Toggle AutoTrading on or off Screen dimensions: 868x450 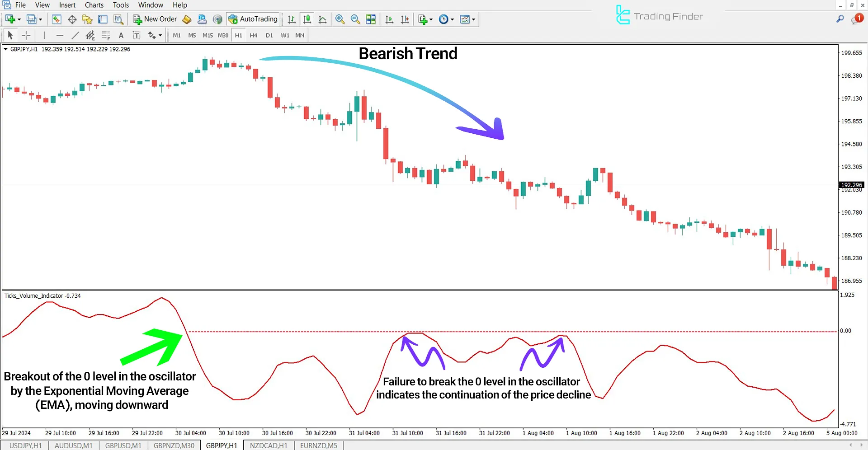point(253,19)
